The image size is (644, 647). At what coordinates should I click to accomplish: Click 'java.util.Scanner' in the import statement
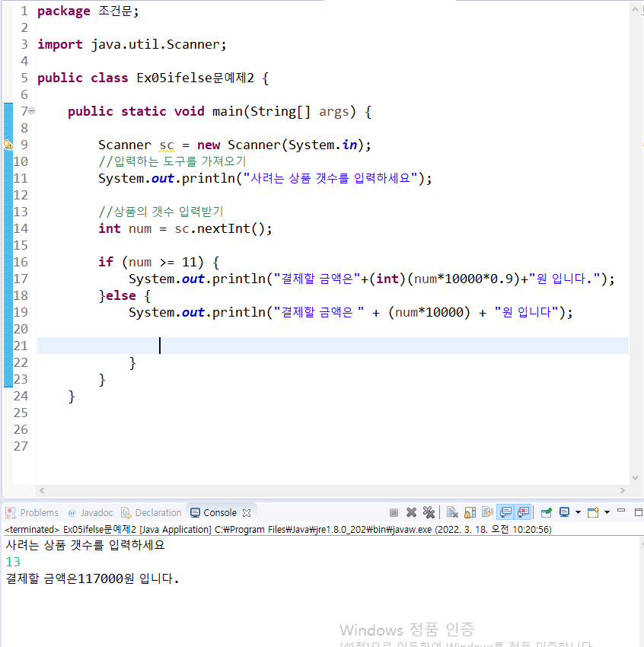click(x=155, y=44)
